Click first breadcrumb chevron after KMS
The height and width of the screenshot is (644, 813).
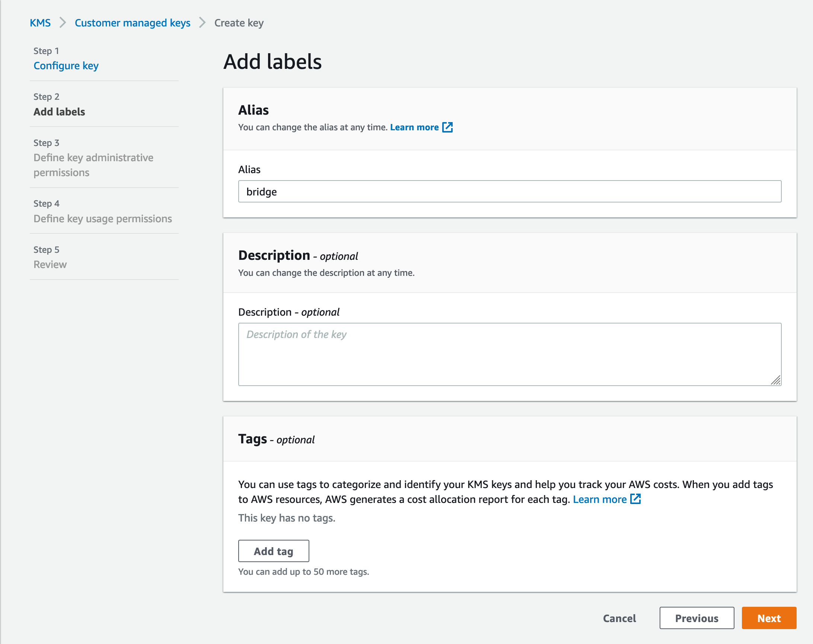tap(63, 23)
